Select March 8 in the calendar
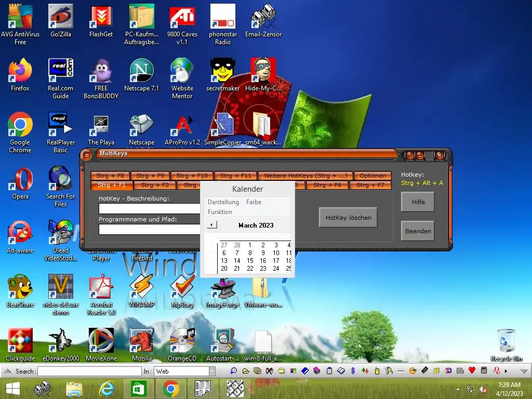Image resolution: width=532 pixels, height=399 pixels. (x=250, y=253)
